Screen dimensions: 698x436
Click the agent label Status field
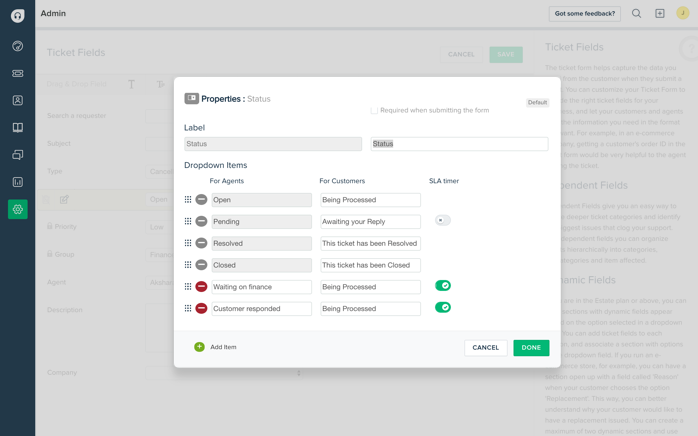point(273,144)
